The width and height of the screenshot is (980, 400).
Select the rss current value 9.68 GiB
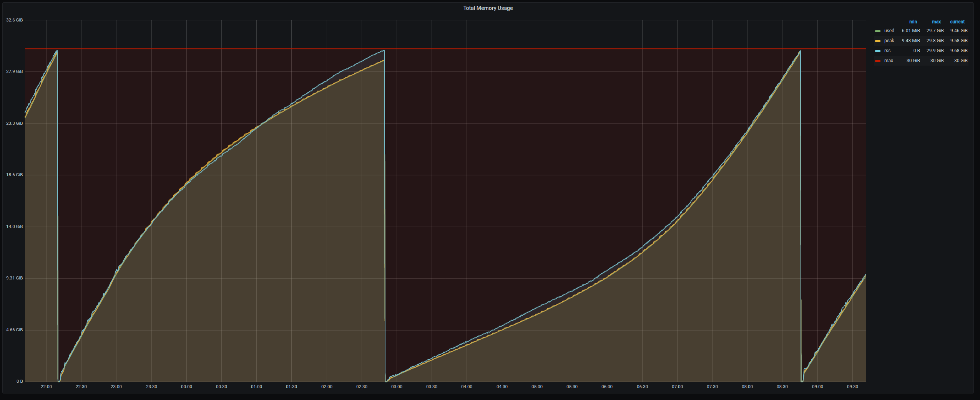coord(958,50)
